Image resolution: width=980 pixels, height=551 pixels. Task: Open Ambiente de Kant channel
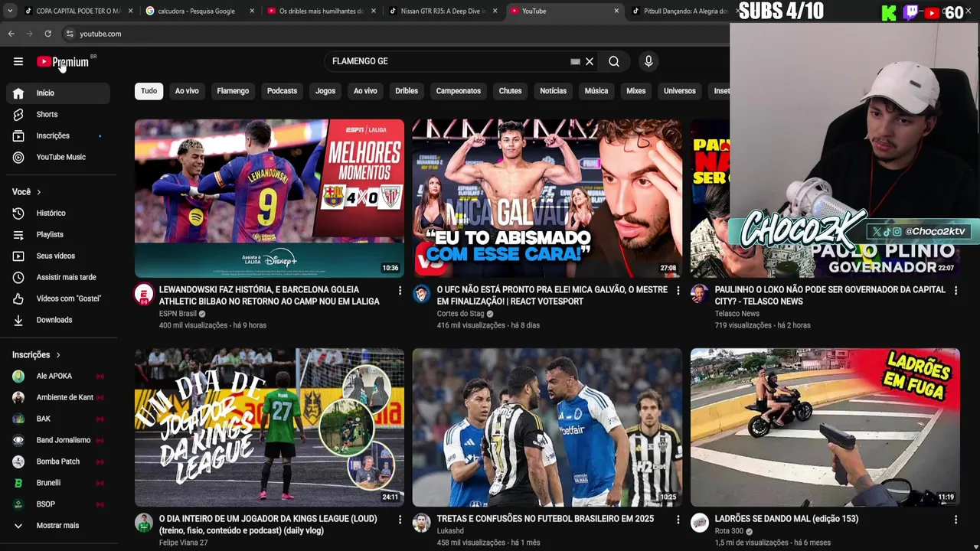click(x=58, y=397)
